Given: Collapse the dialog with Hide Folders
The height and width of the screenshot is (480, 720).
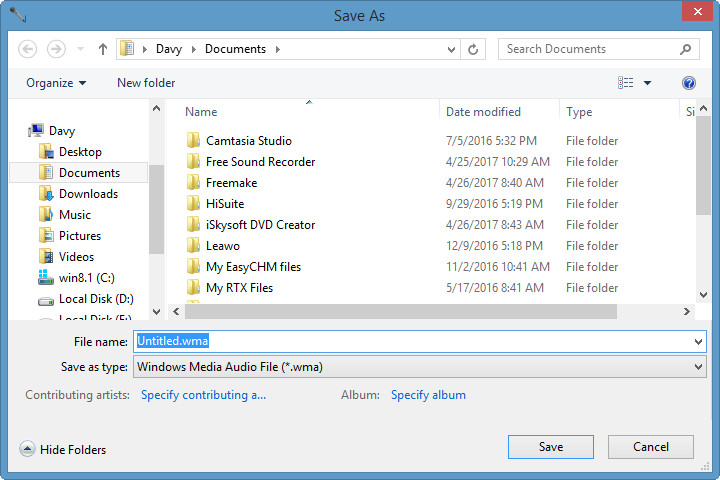Looking at the screenshot, I should [63, 450].
